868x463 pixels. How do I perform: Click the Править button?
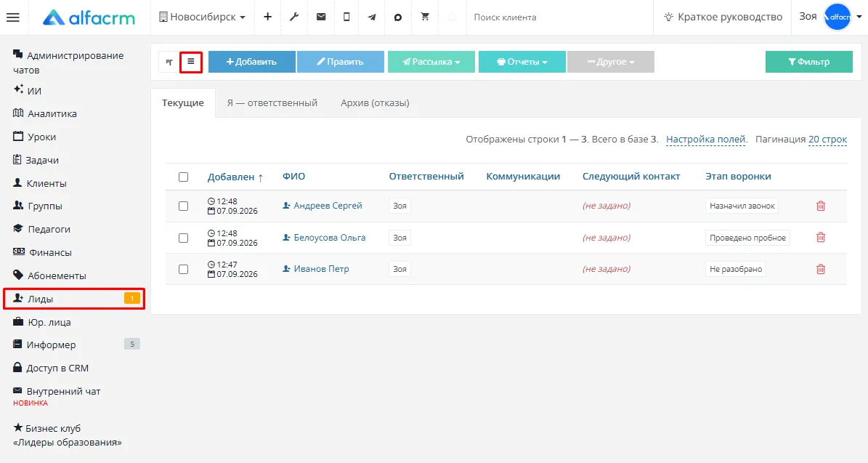(x=341, y=62)
